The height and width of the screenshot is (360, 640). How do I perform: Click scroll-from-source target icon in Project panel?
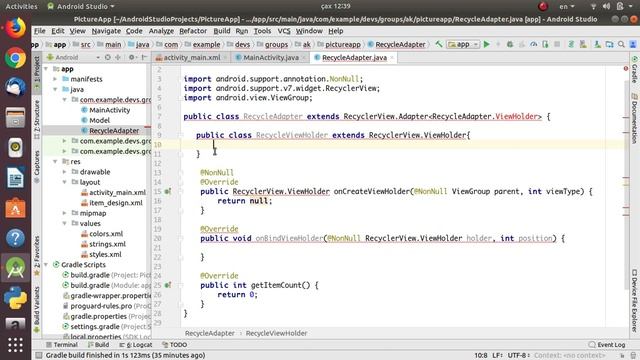(x=108, y=58)
